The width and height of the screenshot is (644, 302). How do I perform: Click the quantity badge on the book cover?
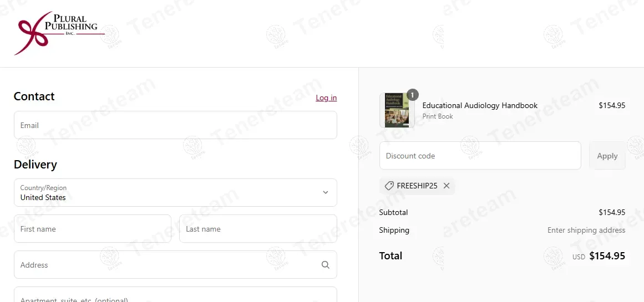(x=412, y=95)
